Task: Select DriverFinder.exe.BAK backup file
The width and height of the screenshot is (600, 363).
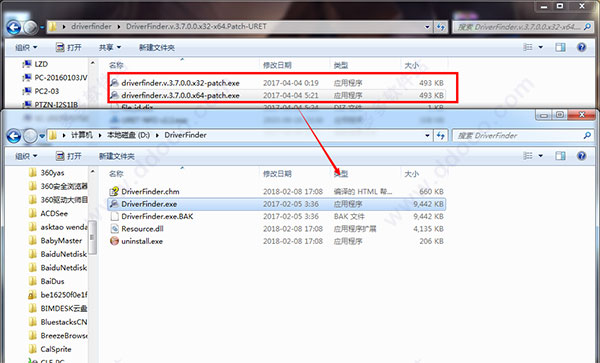Action: (x=277, y=216)
